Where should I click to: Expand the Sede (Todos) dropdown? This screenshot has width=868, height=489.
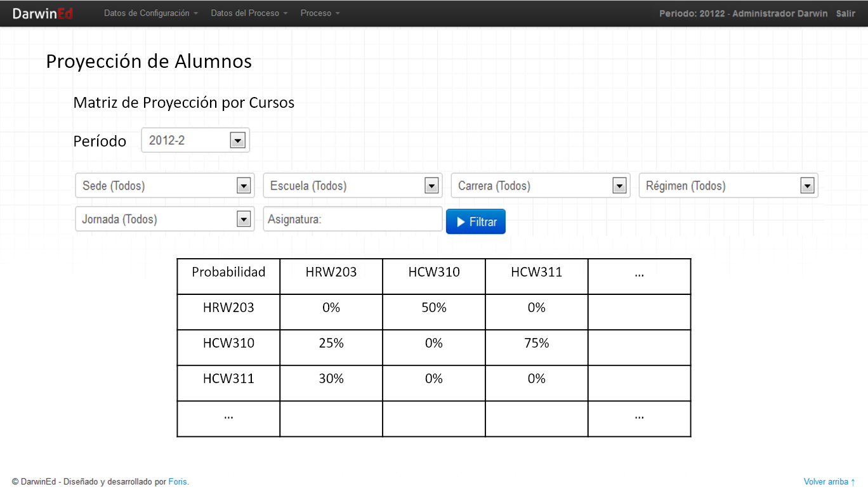165,186
